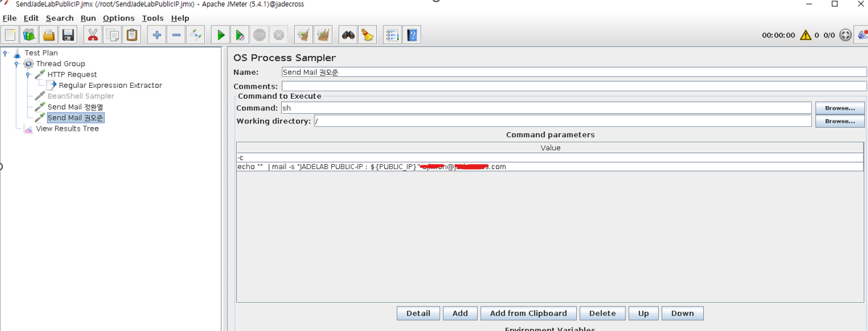Click the Toggle enable/disable toolbar icon
The width and height of the screenshot is (868, 331).
click(x=195, y=35)
